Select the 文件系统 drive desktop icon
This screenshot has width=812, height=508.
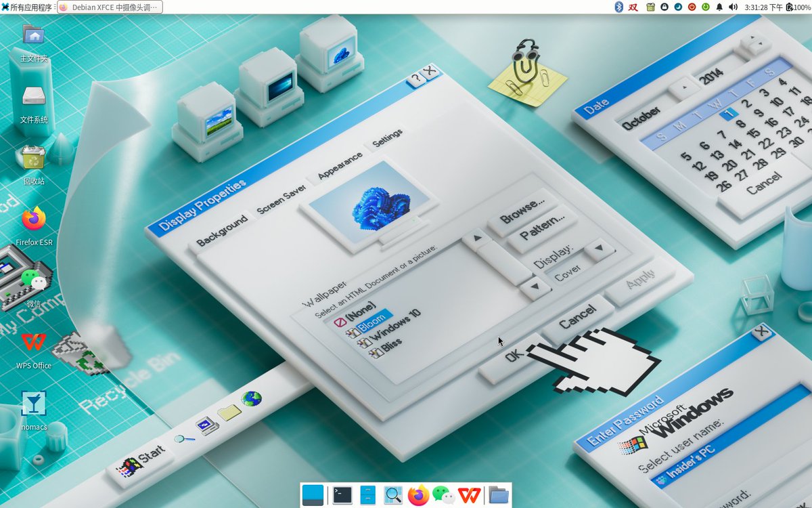pos(34,105)
